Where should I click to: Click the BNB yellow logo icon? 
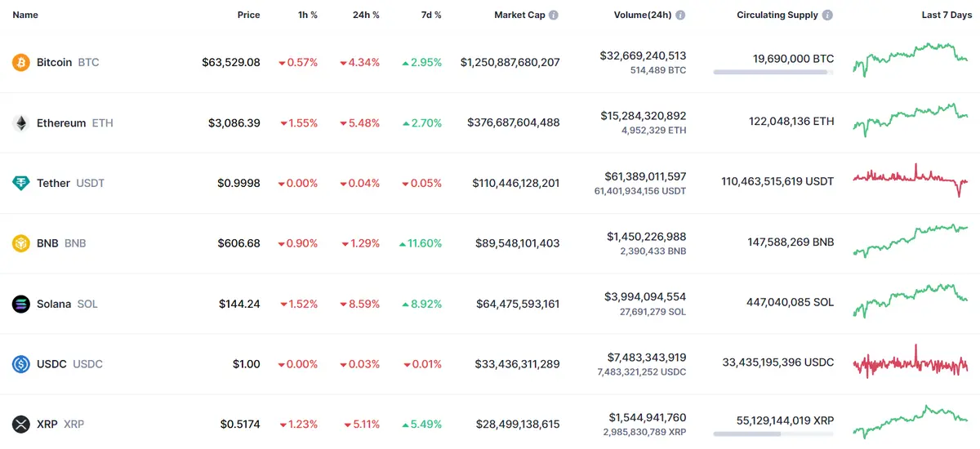coord(21,243)
